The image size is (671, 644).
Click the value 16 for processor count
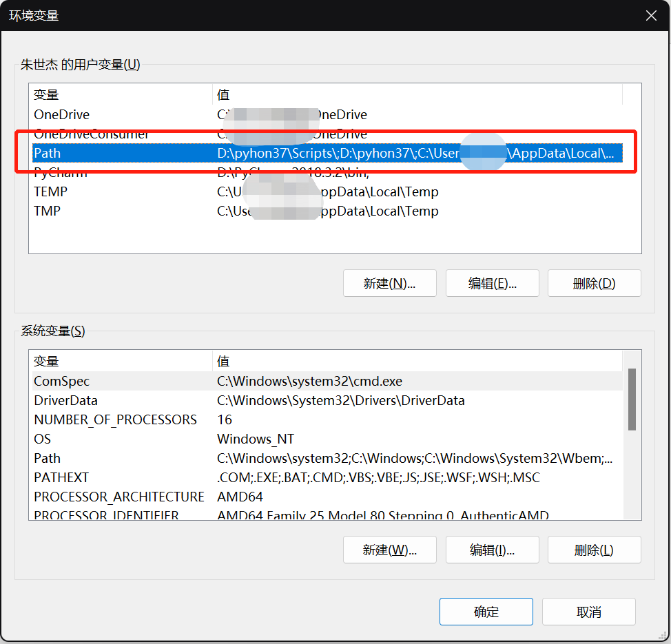point(224,419)
